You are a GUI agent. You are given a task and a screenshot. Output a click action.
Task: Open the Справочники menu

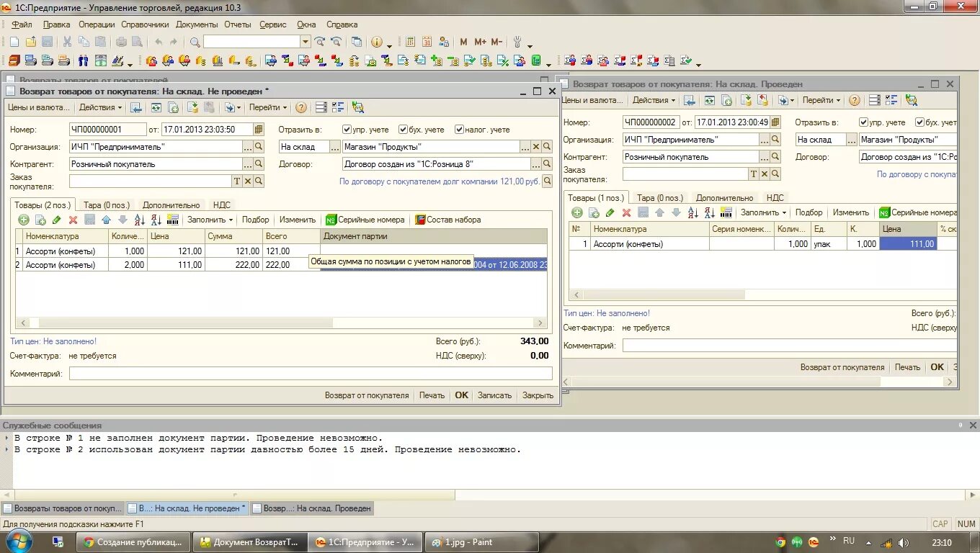pos(145,24)
